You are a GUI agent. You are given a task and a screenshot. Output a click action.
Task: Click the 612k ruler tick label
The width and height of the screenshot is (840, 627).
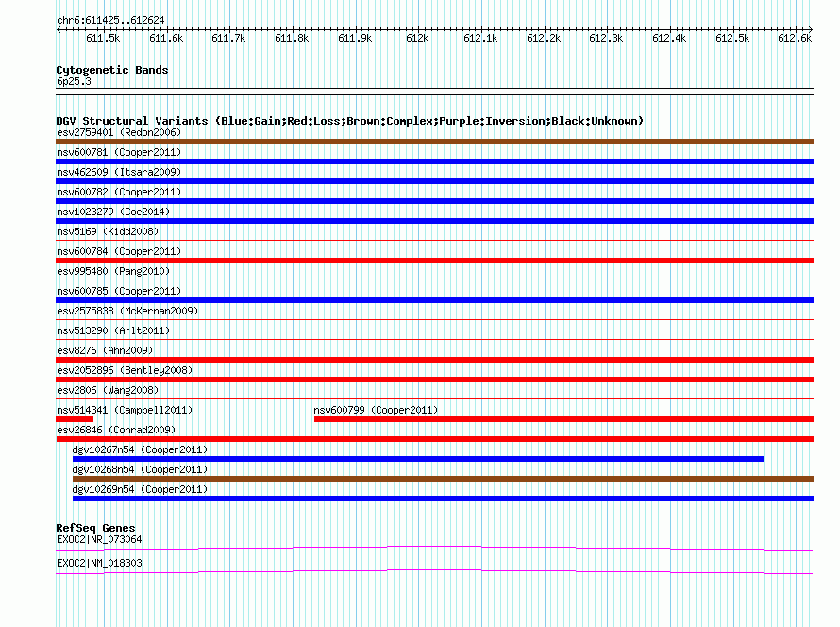[x=417, y=38]
